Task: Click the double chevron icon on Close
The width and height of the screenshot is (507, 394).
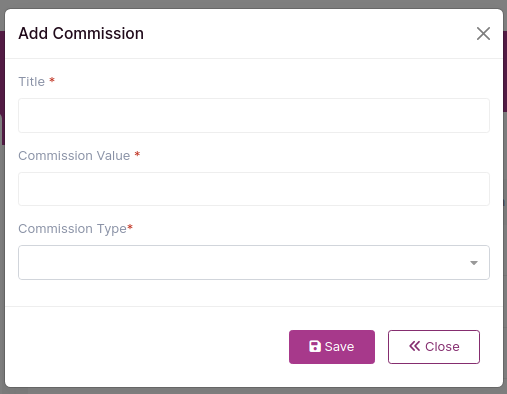Action: [x=415, y=346]
